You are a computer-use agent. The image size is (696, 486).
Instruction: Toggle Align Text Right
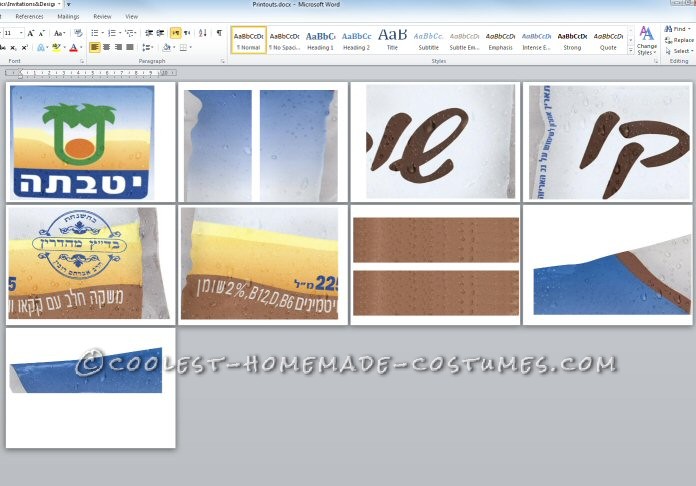(x=118, y=47)
